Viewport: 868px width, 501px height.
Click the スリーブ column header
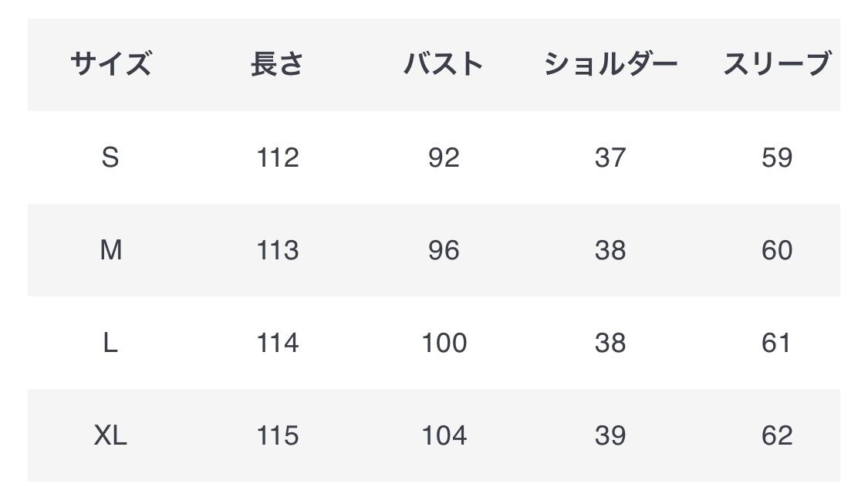776,64
